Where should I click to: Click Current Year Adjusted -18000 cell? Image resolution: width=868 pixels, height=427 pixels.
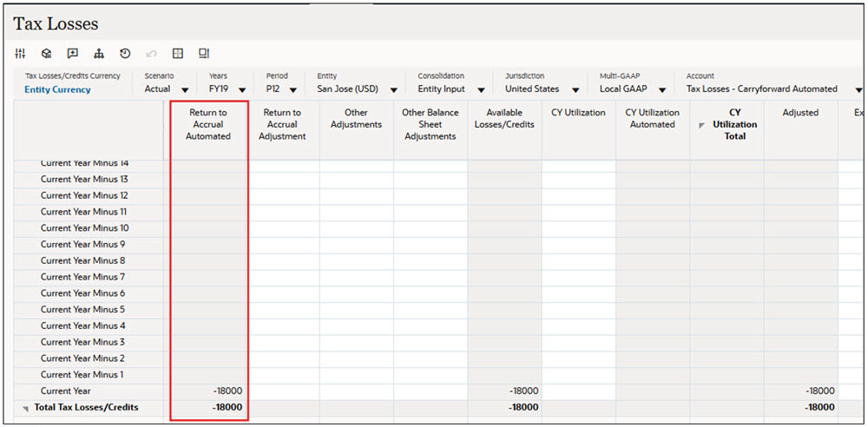[x=800, y=391]
